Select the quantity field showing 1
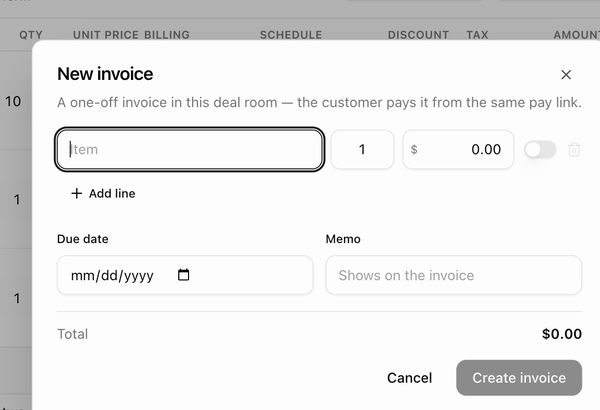 [362, 149]
